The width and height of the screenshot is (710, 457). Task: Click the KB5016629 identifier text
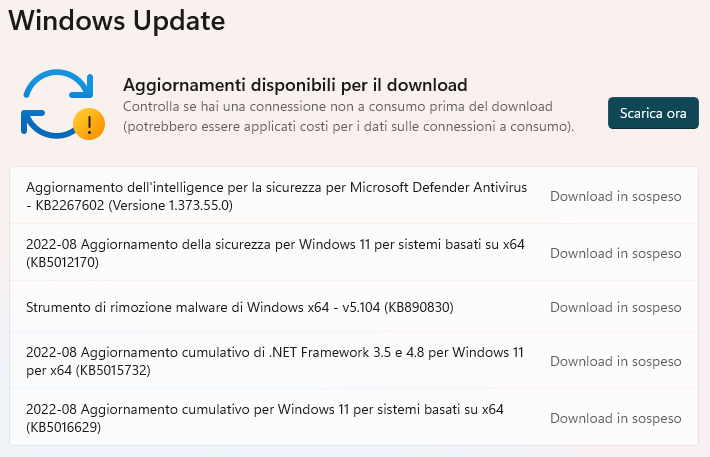[64, 428]
